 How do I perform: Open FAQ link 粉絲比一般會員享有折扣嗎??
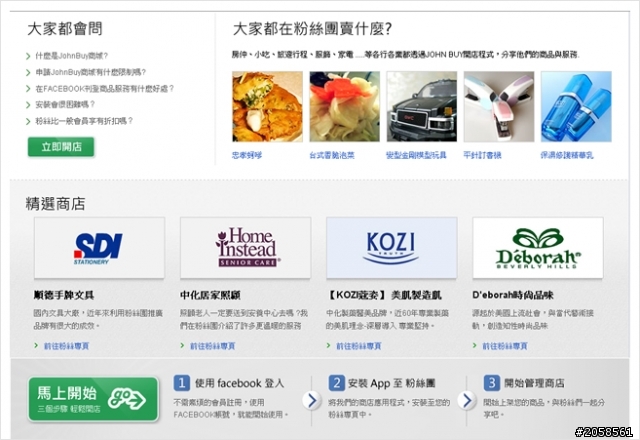pos(84,121)
